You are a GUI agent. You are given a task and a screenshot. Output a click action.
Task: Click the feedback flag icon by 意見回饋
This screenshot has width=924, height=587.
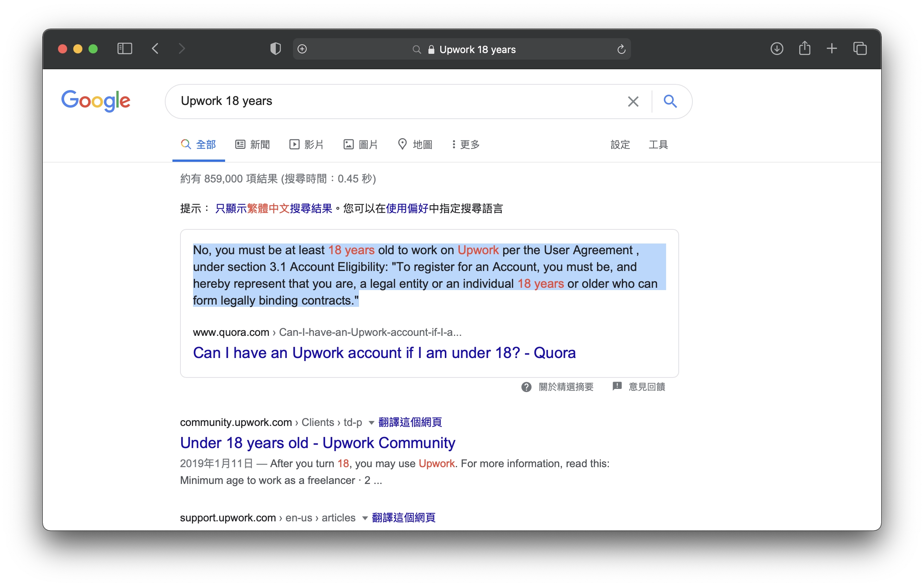pyautogui.click(x=617, y=387)
